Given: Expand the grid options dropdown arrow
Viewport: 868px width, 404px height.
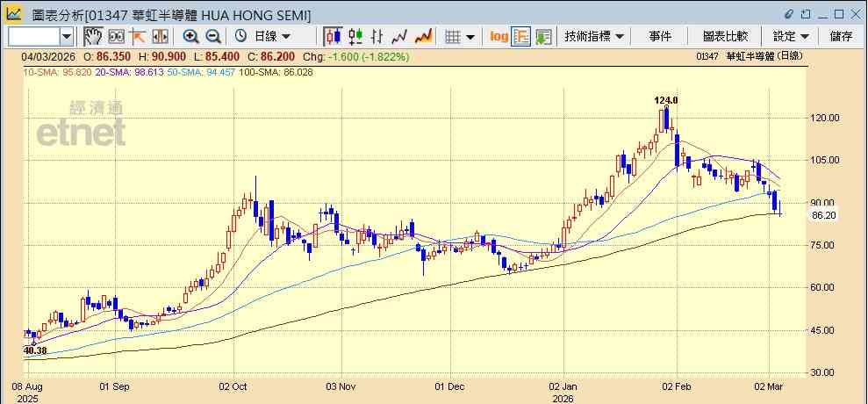Looking at the screenshot, I should click(x=470, y=37).
